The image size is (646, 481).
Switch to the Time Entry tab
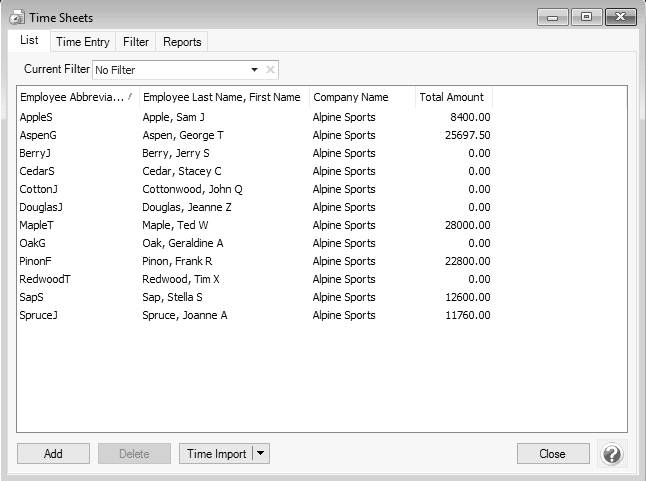point(82,42)
